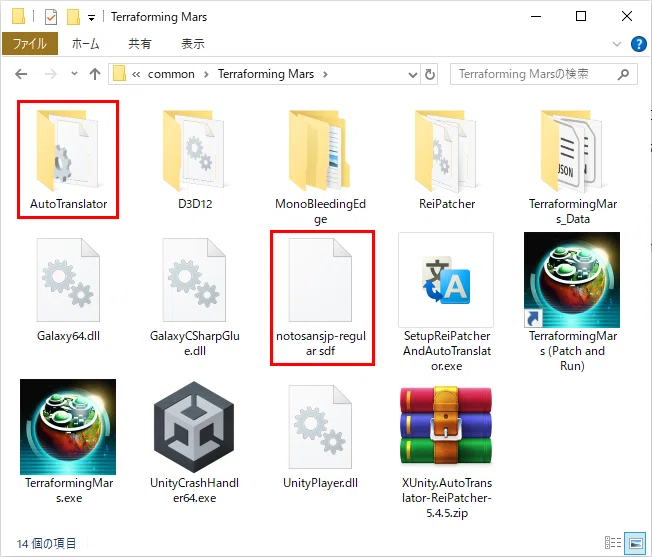This screenshot has height=557, width=652.
Task: Click the XUnity.AutoTranslator-ReiPatcher-5.4.5.zip name label
Action: pos(447,498)
